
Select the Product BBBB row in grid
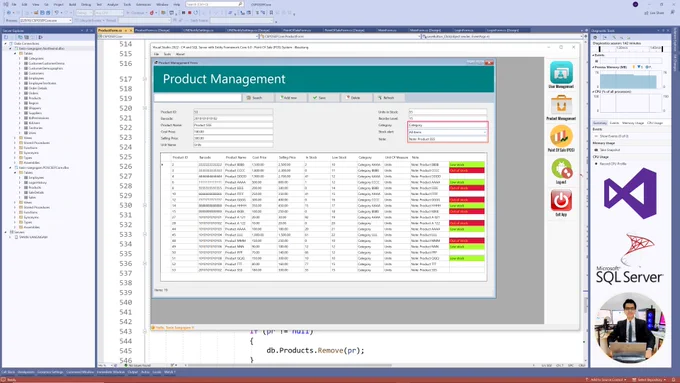pyautogui.click(x=323, y=165)
